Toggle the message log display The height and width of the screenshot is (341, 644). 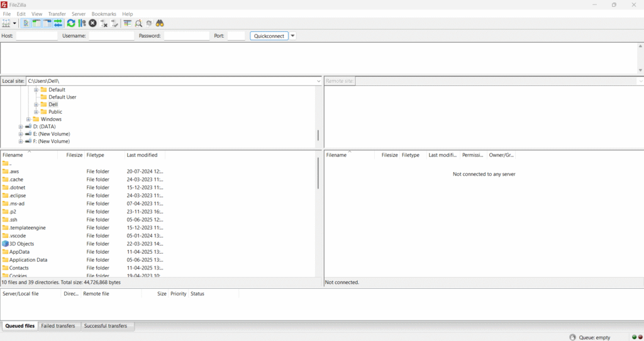click(x=26, y=23)
